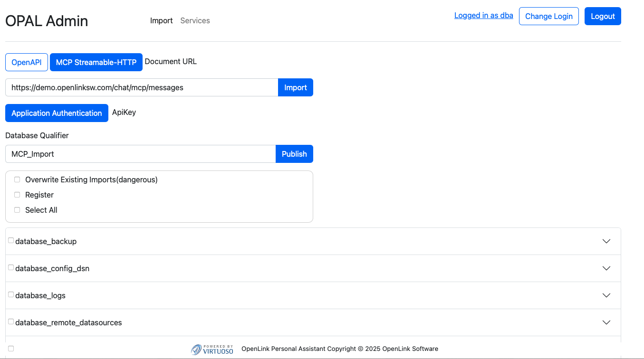
Task: Expand the database_backup row chevron
Action: pyautogui.click(x=606, y=241)
